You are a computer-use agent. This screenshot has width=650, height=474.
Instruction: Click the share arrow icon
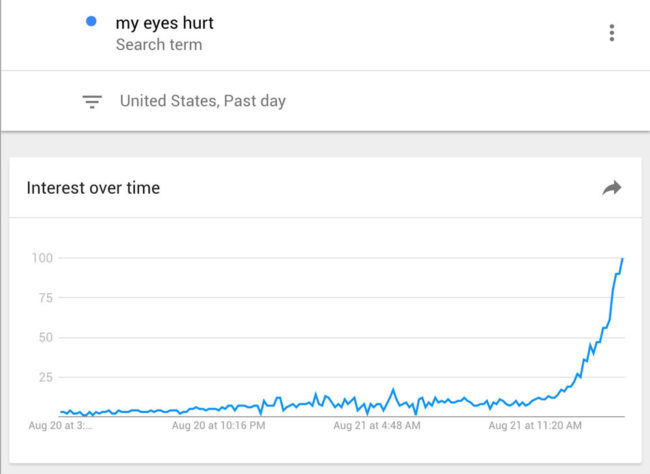611,188
